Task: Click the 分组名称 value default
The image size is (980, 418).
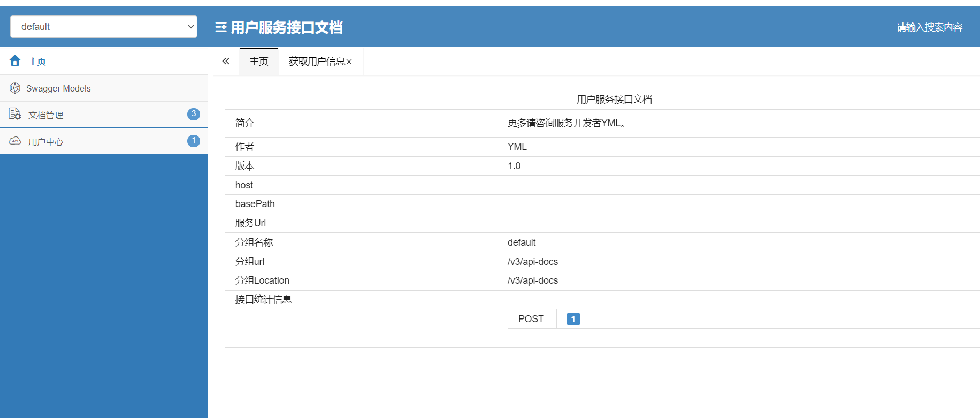Action: tap(522, 242)
